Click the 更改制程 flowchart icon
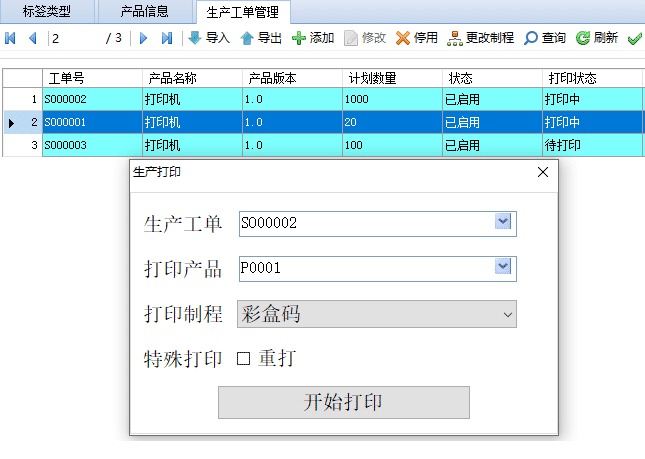The height and width of the screenshot is (459, 645). point(455,38)
